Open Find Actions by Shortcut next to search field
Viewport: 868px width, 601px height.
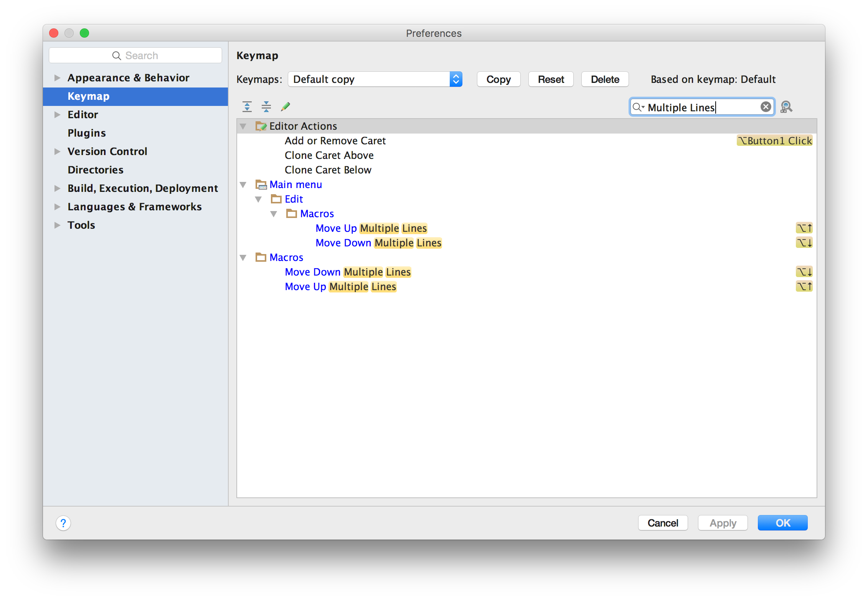[787, 107]
